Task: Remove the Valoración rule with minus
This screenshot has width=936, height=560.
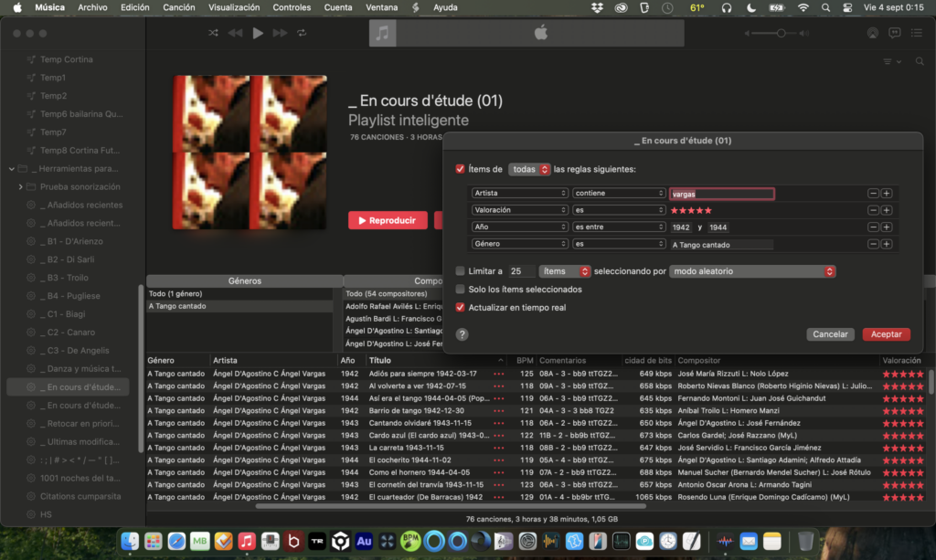Action: tap(873, 210)
